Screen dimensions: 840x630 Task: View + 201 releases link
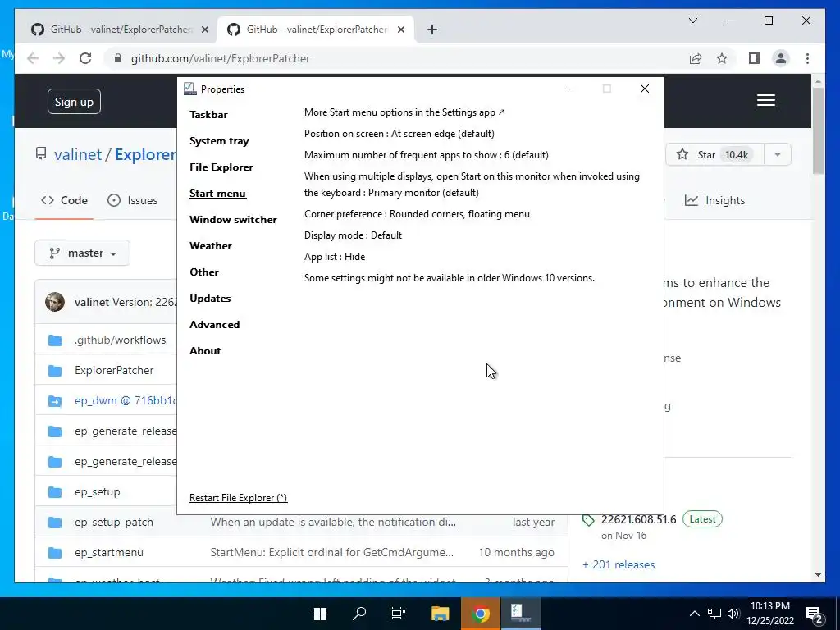pyautogui.click(x=619, y=564)
